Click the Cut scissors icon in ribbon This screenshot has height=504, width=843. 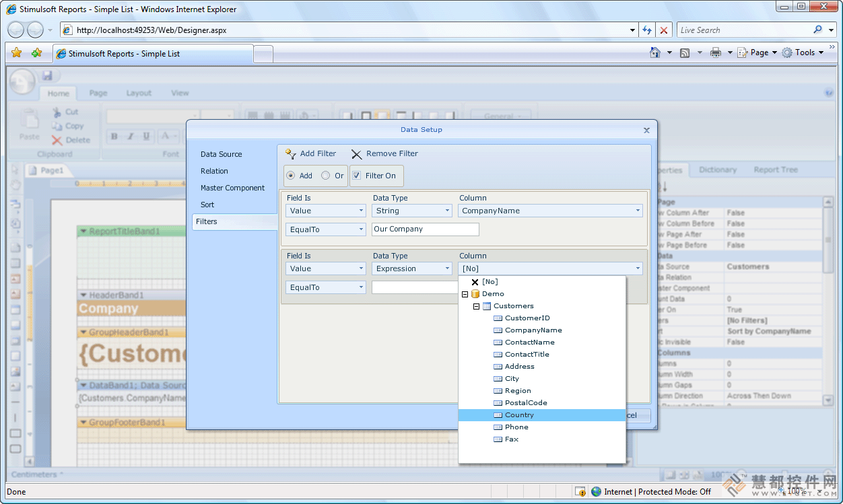[57, 112]
